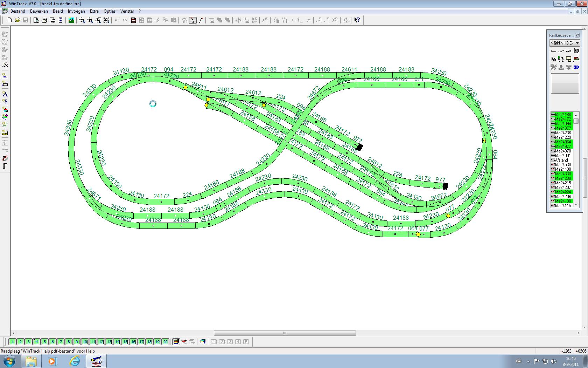588x368 pixels.
Task: Toggle layer 13 visibility
Action: pyautogui.click(x=109, y=342)
